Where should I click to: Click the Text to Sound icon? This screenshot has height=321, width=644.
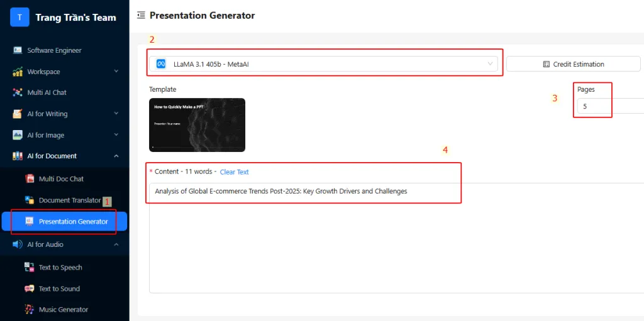click(29, 288)
